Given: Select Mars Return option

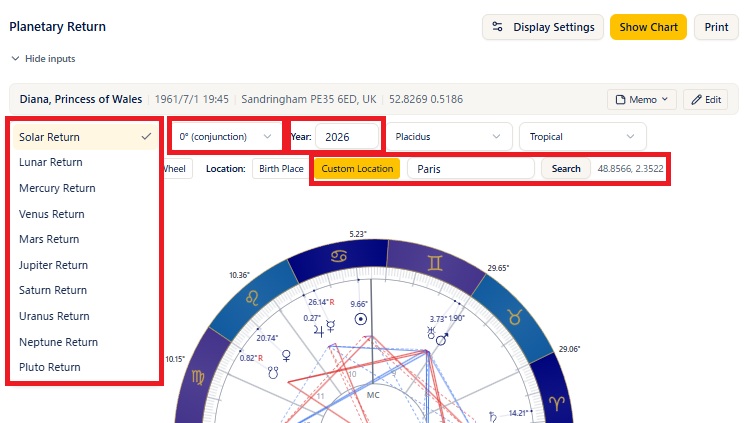Looking at the screenshot, I should point(85,239).
